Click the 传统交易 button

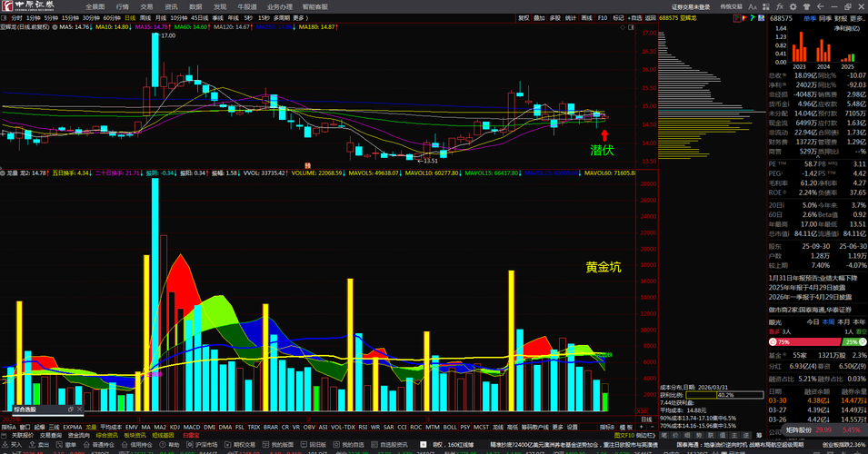[731, 6]
